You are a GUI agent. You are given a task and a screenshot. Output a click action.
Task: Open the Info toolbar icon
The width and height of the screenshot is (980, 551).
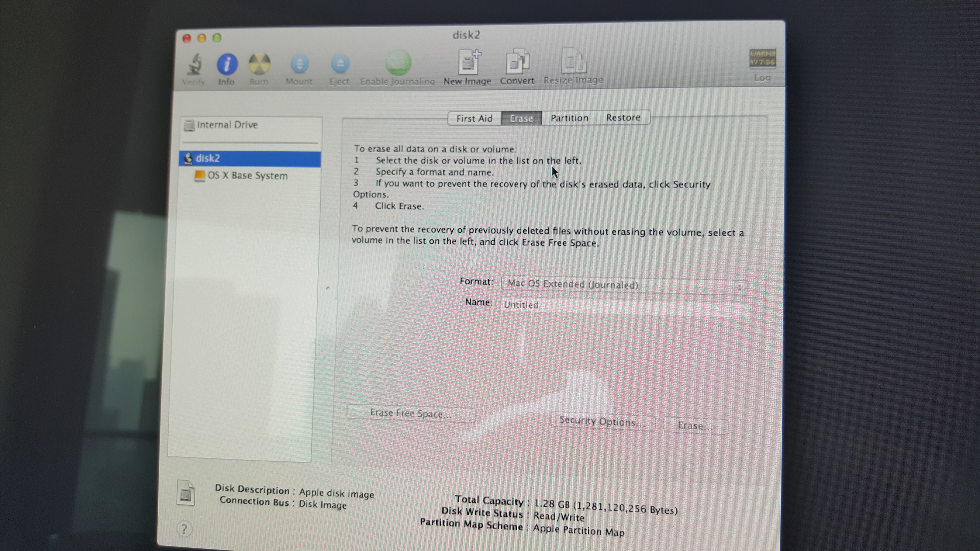[x=227, y=64]
